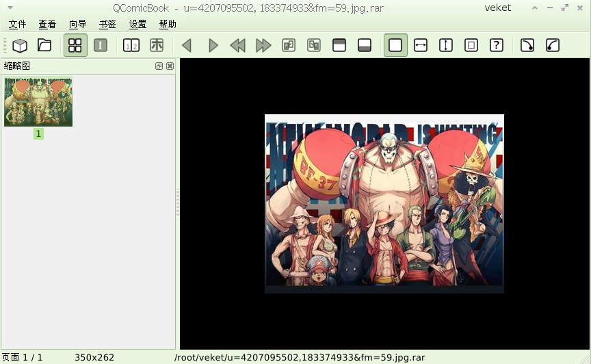This screenshot has width=591, height=364.
Task: Open archive using the cube icon
Action: pos(20,46)
